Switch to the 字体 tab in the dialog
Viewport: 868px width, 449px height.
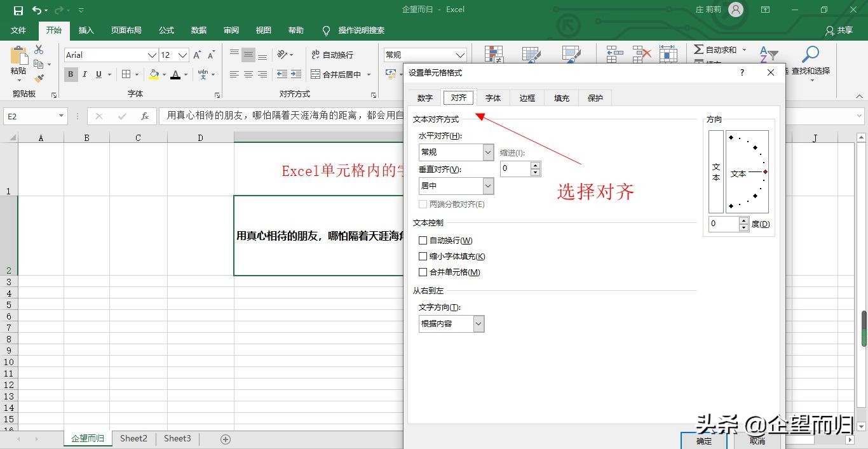492,97
